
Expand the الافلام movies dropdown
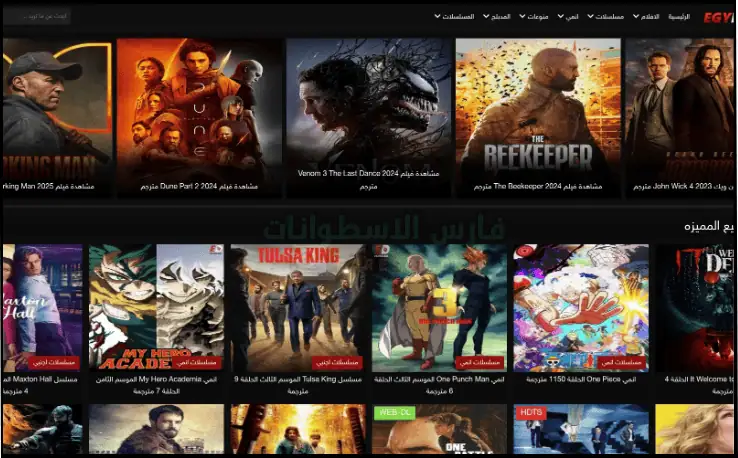coord(649,17)
